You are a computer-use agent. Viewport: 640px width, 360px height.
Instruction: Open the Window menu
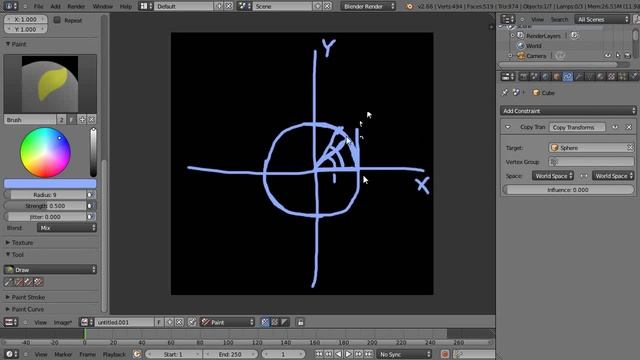102,7
